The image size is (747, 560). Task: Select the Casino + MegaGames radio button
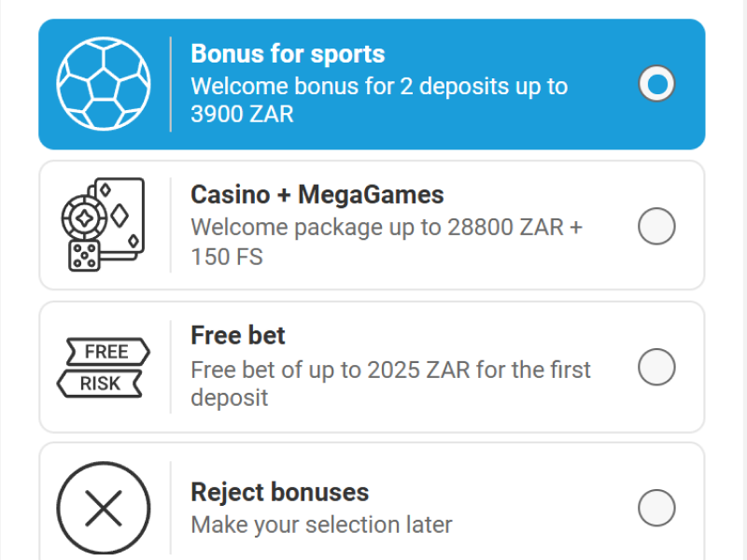tap(656, 226)
